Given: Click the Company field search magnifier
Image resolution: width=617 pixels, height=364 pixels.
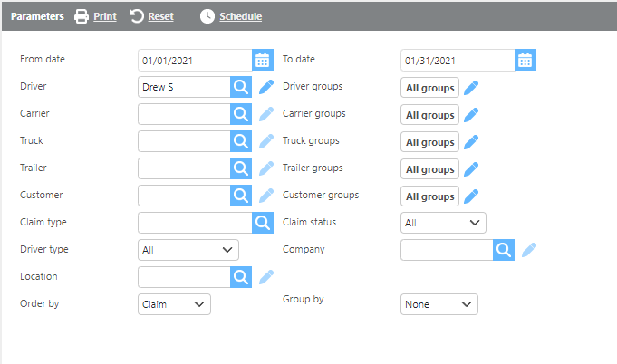Looking at the screenshot, I should click(504, 250).
